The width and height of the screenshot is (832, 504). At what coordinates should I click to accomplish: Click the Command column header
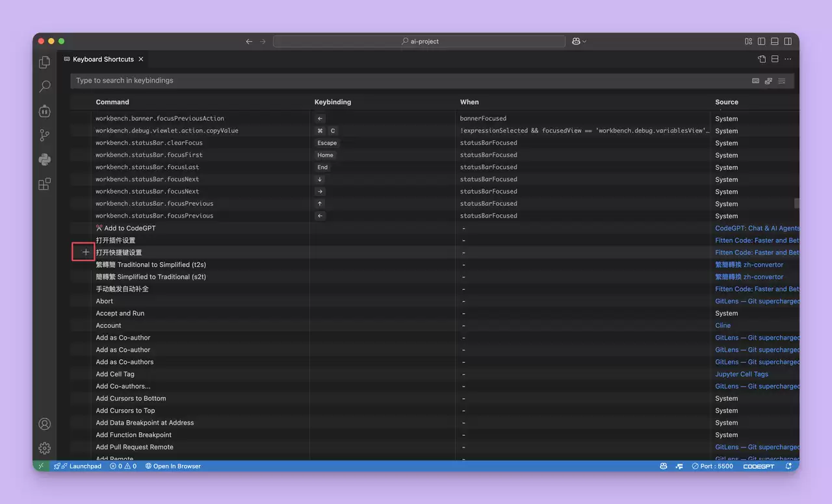pyautogui.click(x=112, y=102)
